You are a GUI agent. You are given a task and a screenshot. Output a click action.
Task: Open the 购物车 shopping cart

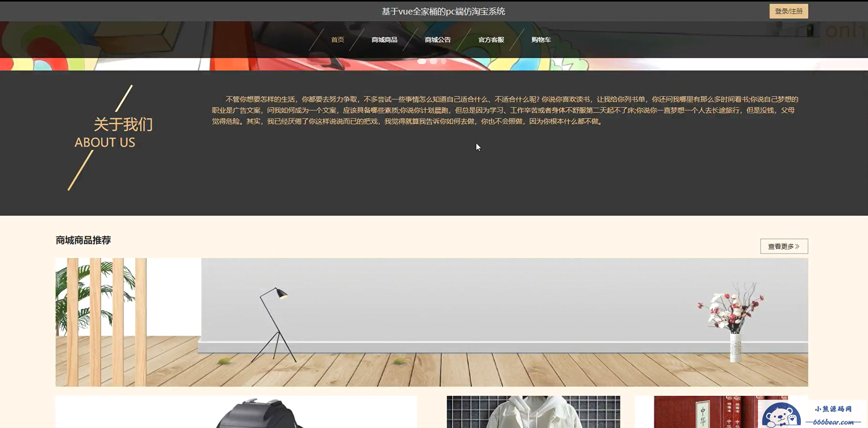click(541, 40)
